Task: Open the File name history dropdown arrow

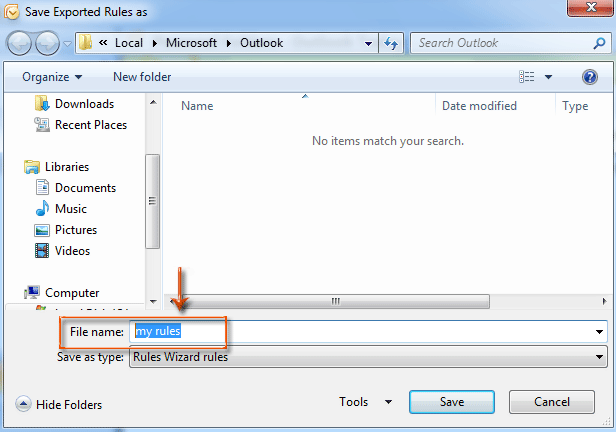Action: point(600,332)
